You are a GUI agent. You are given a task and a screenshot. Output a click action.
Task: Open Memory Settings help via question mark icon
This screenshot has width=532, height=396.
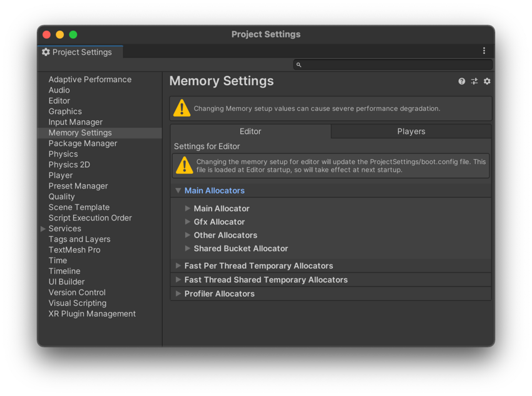[x=462, y=81]
